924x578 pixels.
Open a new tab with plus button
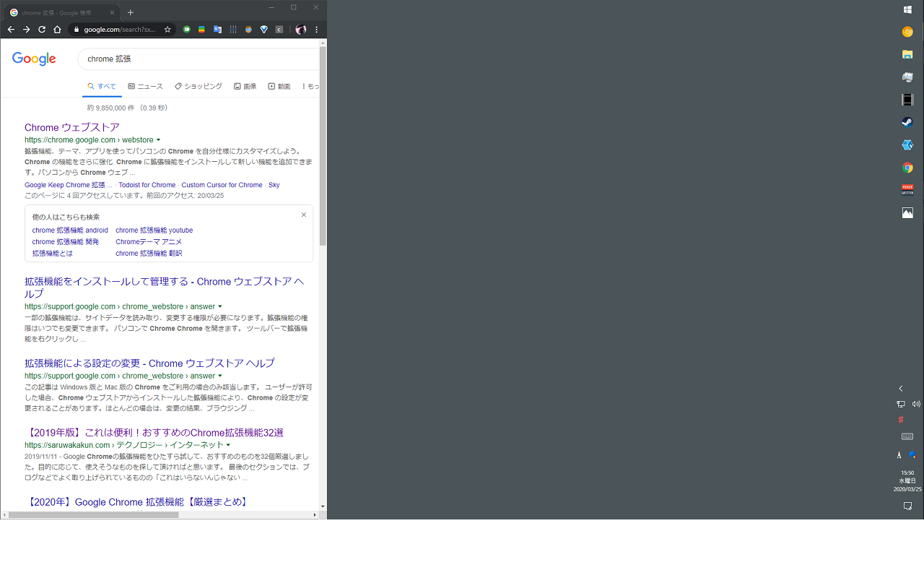click(x=130, y=12)
